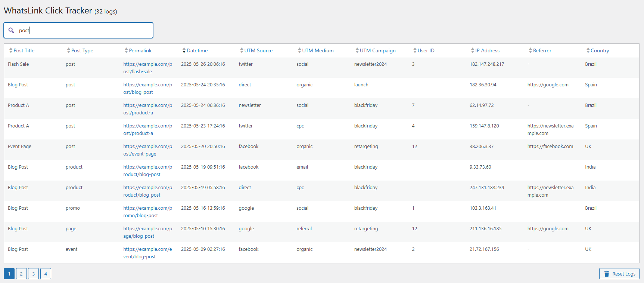Open the event-page permalink link
Image resolution: width=644 pixels, height=283 pixels.
148,150
